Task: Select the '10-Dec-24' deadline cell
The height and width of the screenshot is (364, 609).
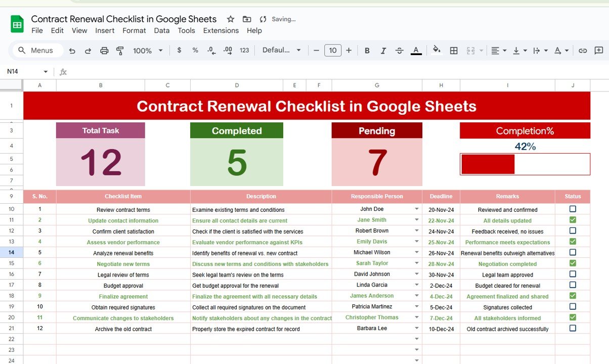Action: [x=441, y=329]
